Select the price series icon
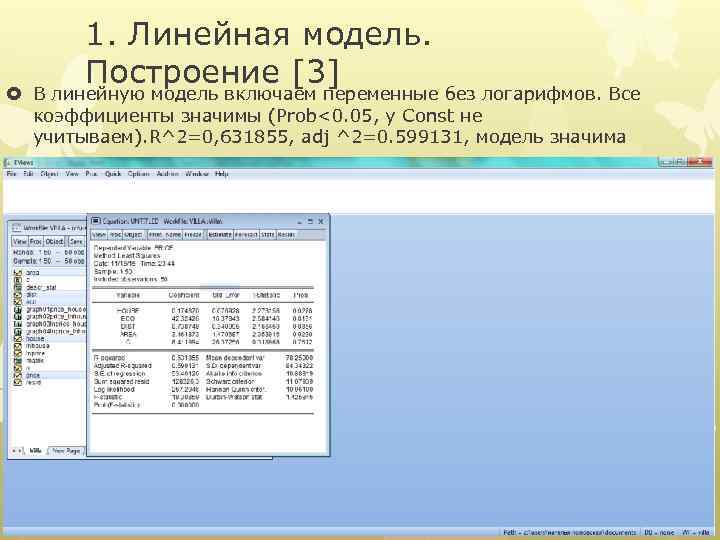 point(18,375)
